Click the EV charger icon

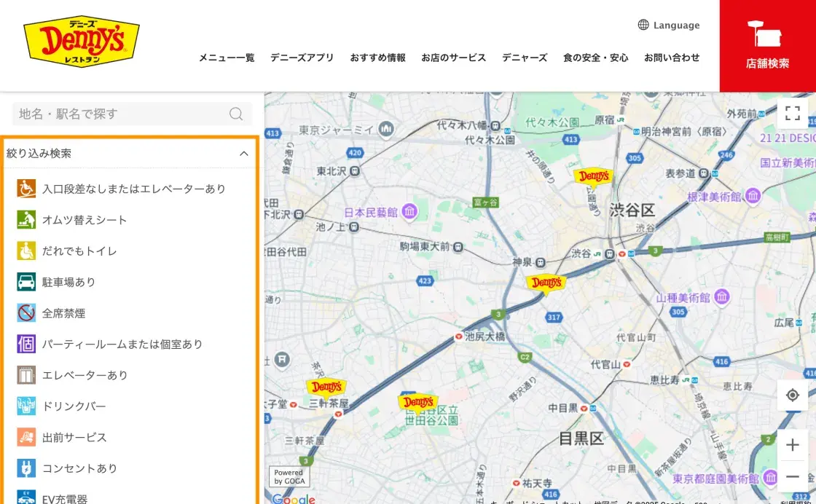pos(26,497)
